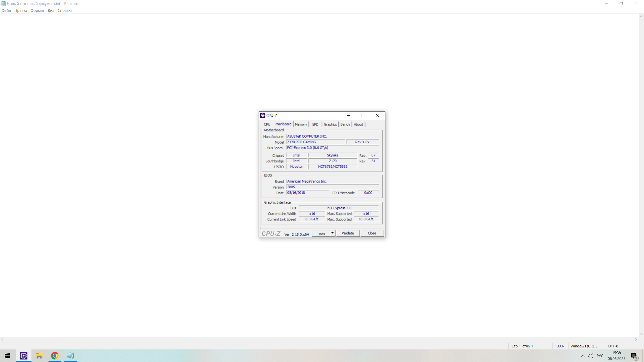This screenshot has height=362, width=644.
Task: Switch to the Memory tab
Action: point(301,124)
